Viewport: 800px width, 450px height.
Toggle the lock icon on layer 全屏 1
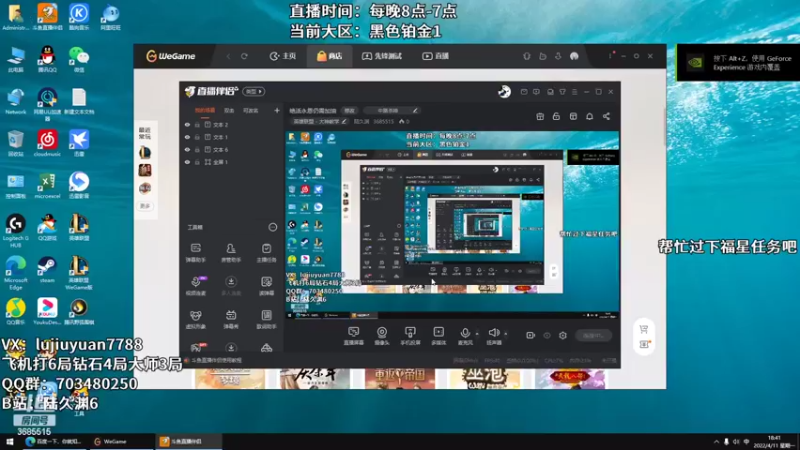coord(197,162)
